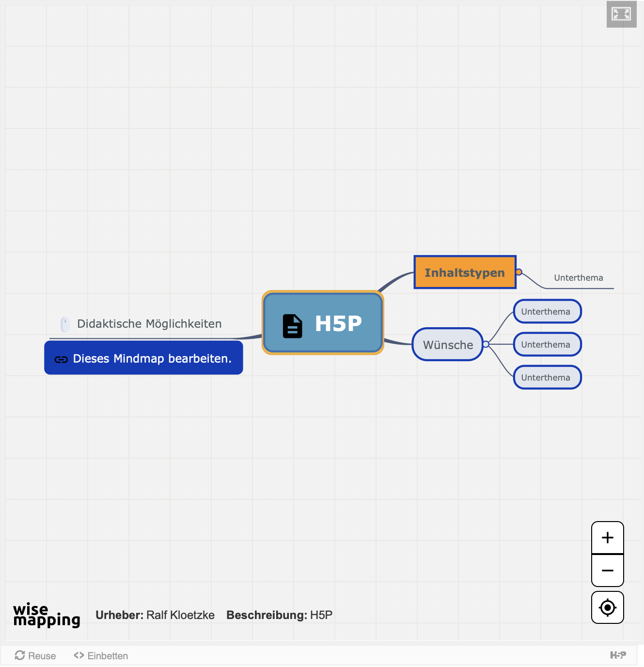Screen dimensions: 644x667
Task: Open the H5P logo in bottom bar
Action: (x=618, y=655)
